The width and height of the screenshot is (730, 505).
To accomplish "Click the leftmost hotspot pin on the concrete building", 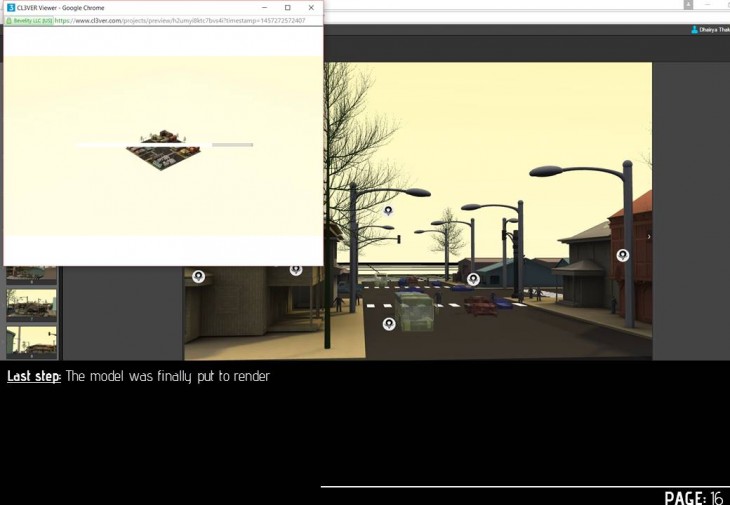I will (198, 276).
